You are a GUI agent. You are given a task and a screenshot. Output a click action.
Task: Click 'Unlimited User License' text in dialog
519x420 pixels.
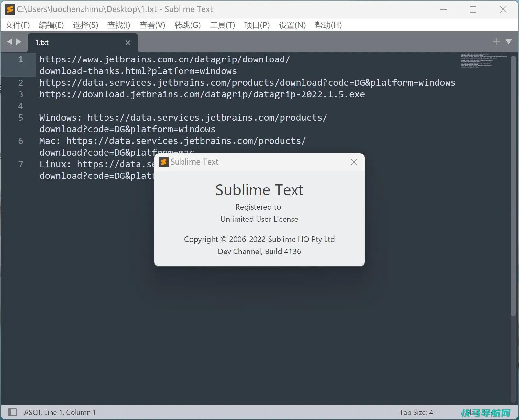pos(259,219)
